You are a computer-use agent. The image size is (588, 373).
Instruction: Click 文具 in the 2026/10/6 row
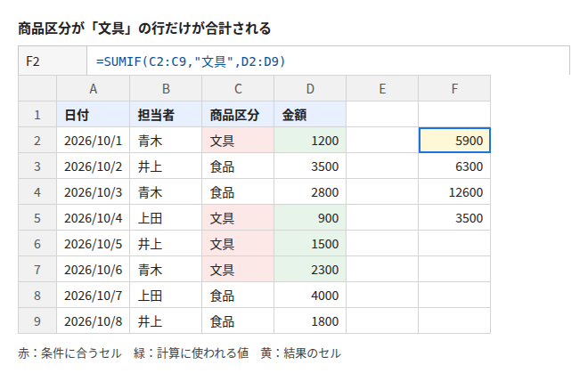238,270
